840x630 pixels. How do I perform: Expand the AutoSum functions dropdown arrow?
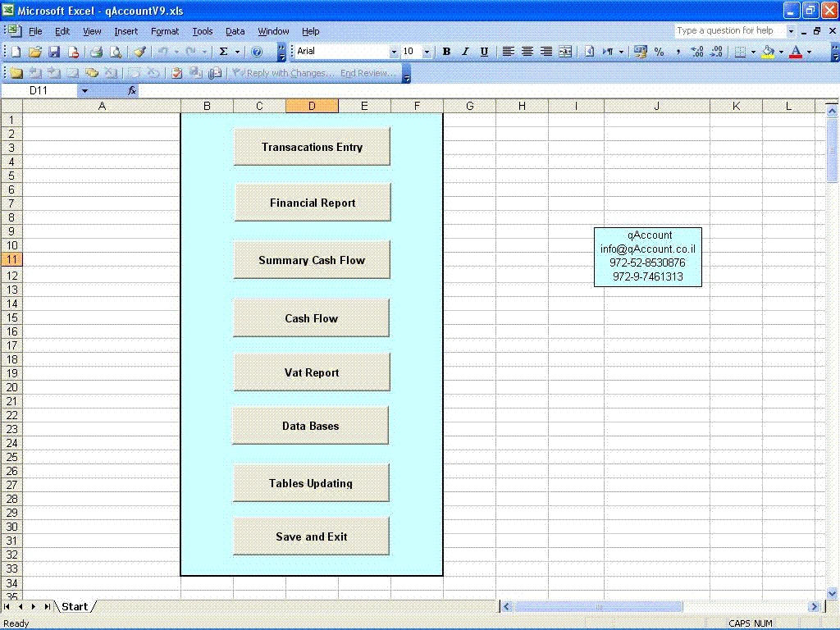(x=237, y=52)
